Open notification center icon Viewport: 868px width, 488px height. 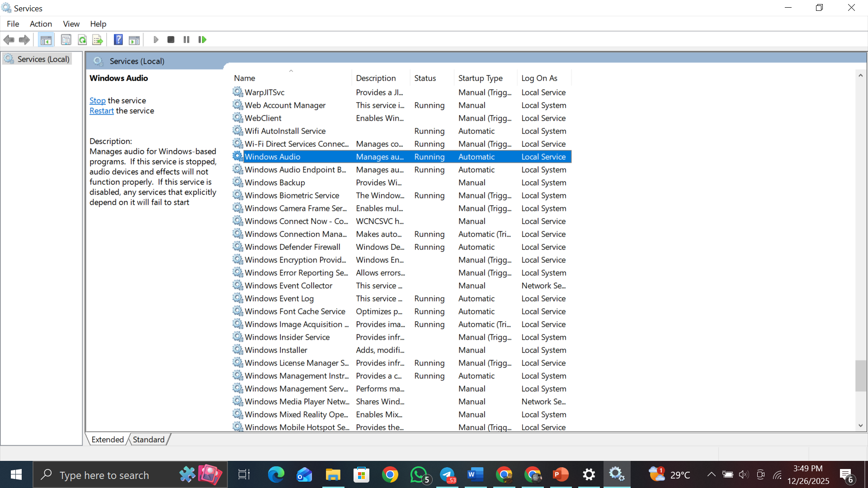tap(847, 475)
